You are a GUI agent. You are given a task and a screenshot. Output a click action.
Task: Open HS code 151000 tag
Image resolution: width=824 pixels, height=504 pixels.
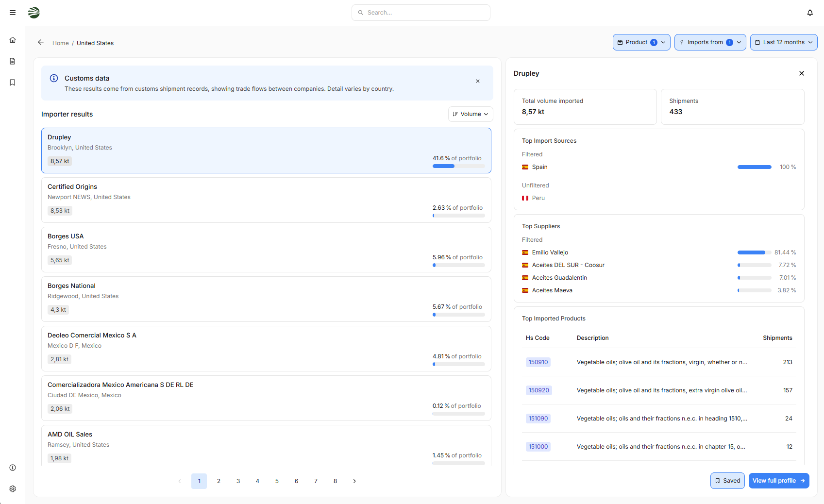pyautogui.click(x=538, y=447)
